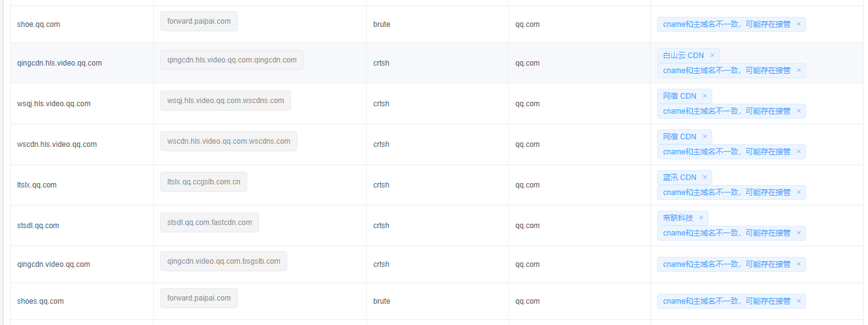Click the 白山云 CDN tag label
This screenshot has height=325, width=868.
point(683,56)
